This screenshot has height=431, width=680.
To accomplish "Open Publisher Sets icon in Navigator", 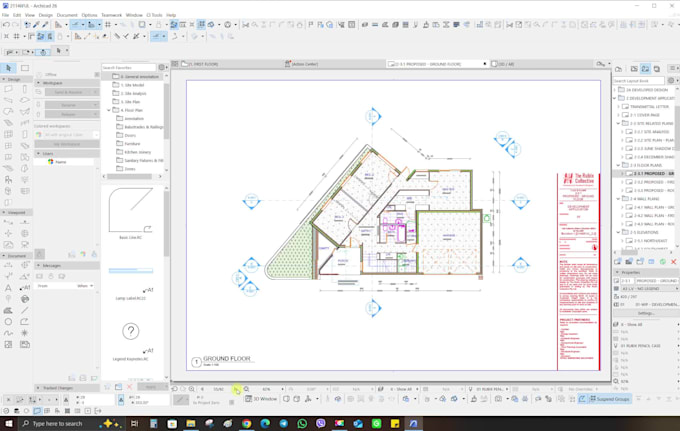I will [657, 69].
